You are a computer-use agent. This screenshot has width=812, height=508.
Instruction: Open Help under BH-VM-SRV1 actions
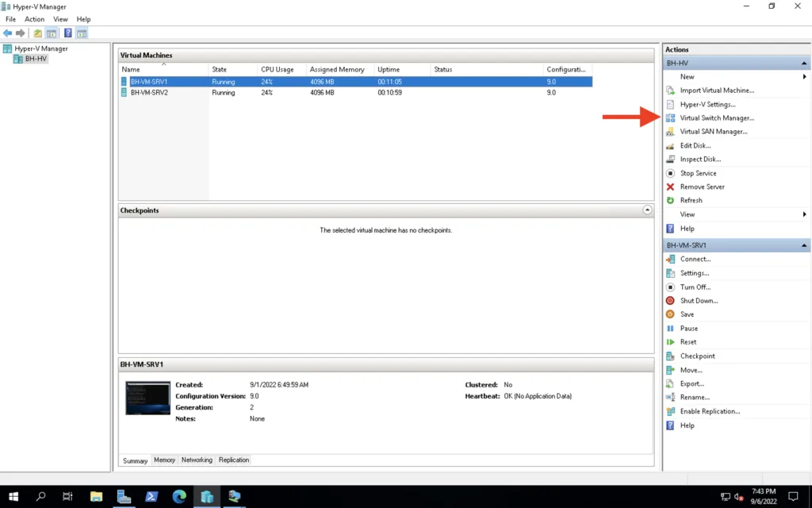point(687,425)
